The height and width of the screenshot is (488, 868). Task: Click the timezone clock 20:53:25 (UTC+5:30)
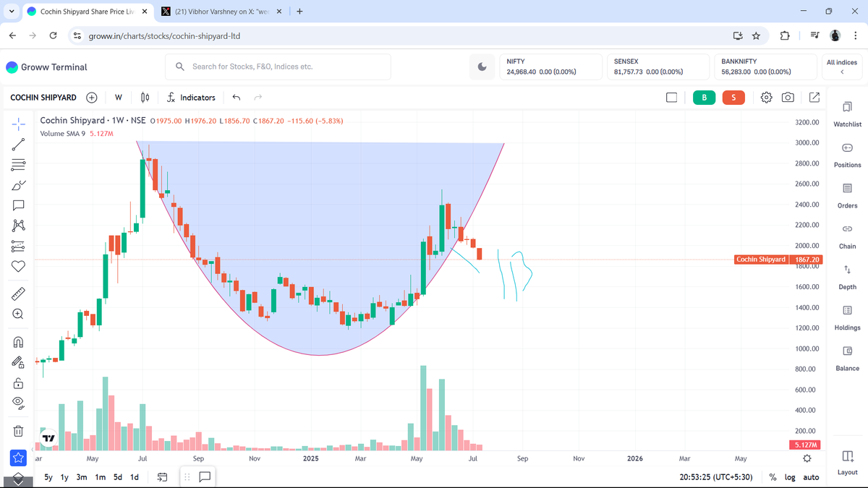(715, 477)
